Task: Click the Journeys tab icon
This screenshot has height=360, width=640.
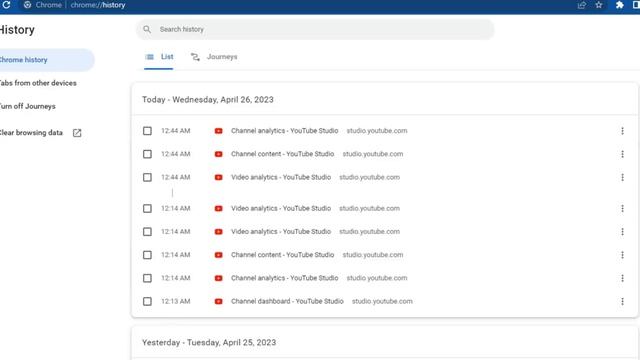Action: 195,57
